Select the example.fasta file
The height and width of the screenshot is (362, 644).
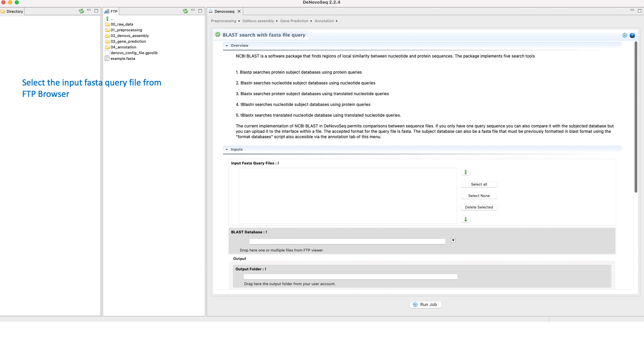(x=122, y=59)
